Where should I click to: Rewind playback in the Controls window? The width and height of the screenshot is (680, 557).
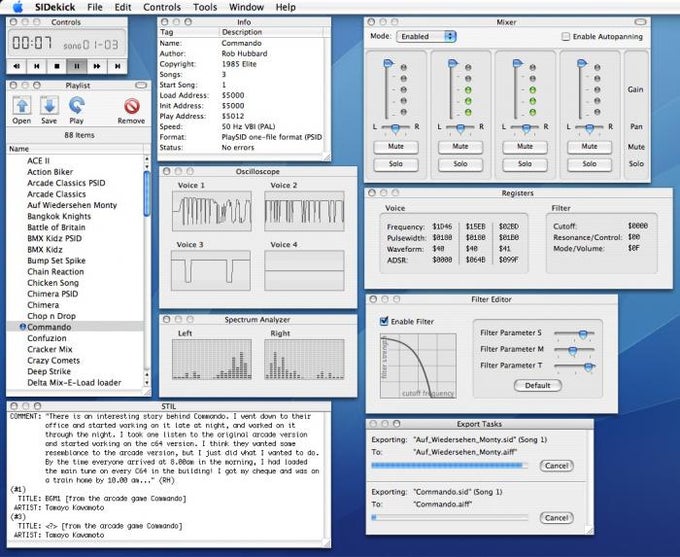pyautogui.click(x=17, y=66)
